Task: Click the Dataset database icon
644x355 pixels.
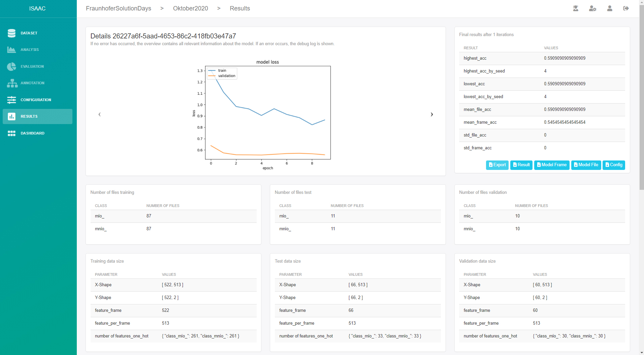Action: point(11,33)
